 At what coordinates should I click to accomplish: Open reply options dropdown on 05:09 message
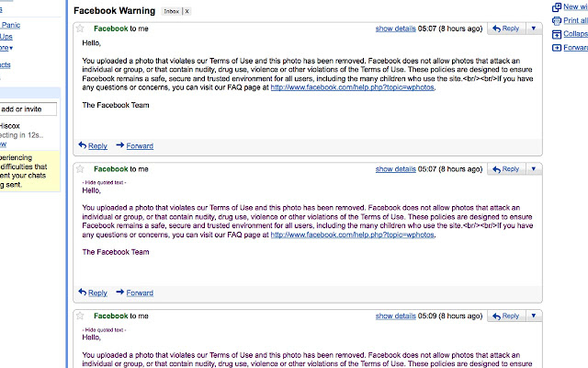[x=534, y=316]
